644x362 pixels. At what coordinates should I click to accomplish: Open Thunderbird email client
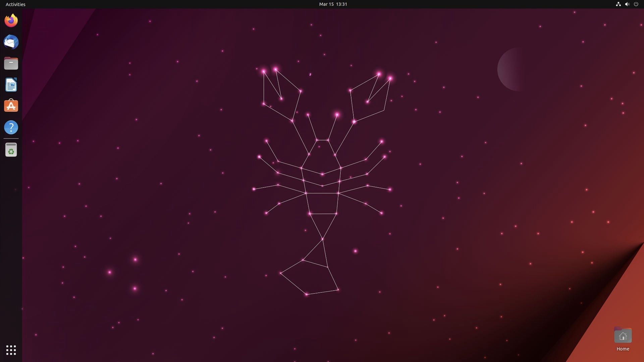pyautogui.click(x=11, y=42)
